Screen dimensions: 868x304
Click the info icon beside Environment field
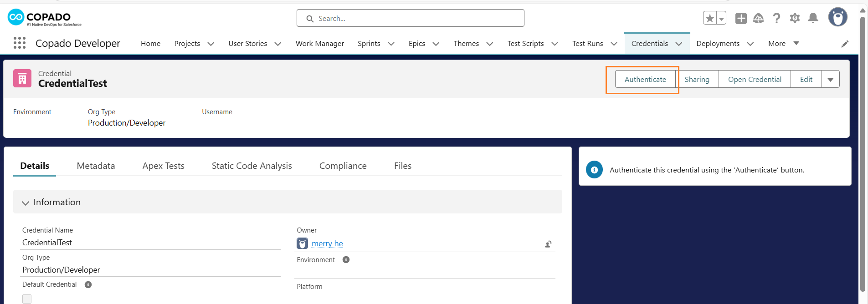point(346,260)
